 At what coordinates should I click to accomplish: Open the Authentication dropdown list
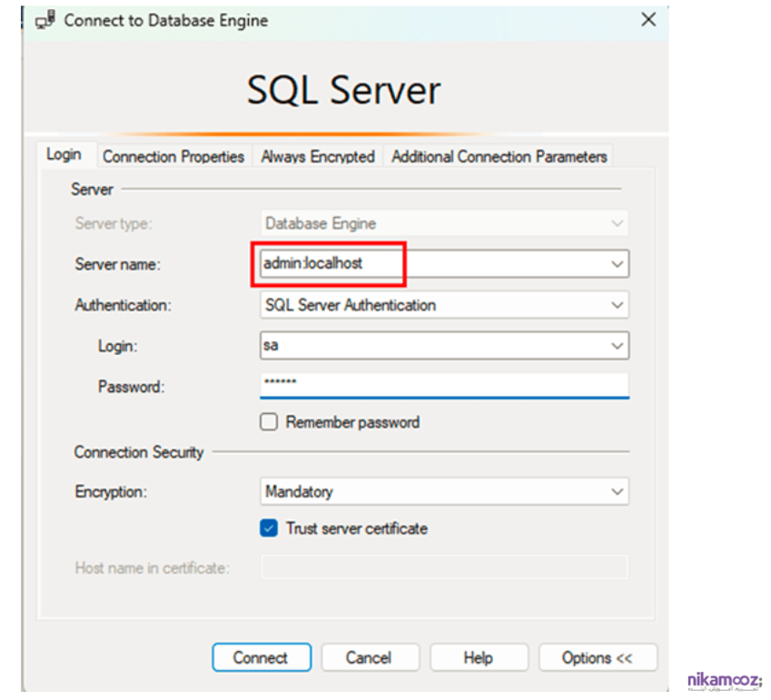point(443,305)
